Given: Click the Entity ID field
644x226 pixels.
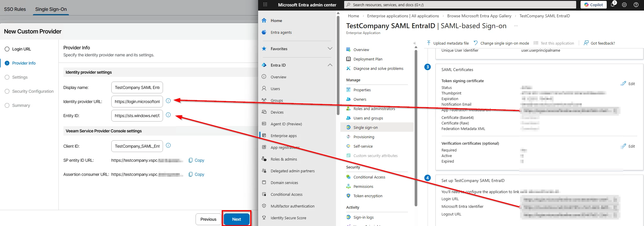Looking at the screenshot, I should (x=137, y=116).
